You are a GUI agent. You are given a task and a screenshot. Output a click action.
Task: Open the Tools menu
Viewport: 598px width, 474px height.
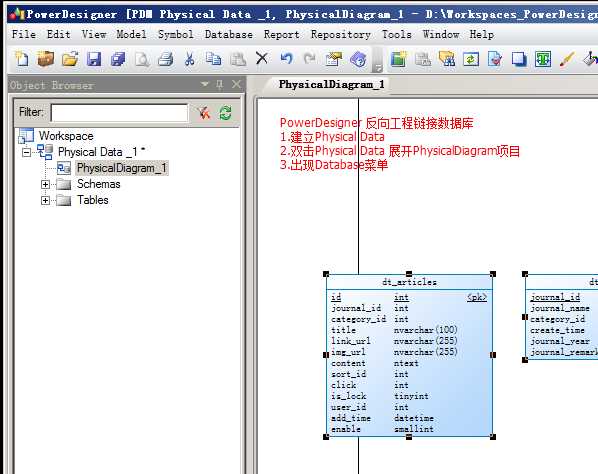coord(397,34)
